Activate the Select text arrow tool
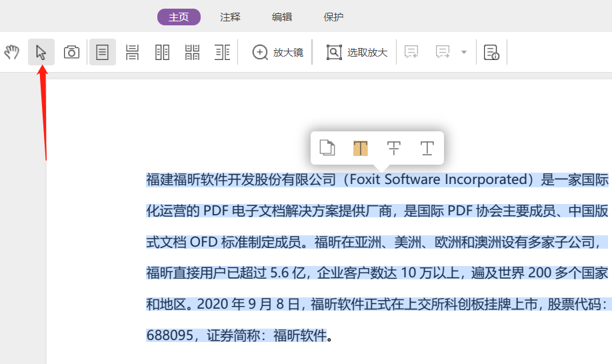612x364 pixels. (41, 52)
